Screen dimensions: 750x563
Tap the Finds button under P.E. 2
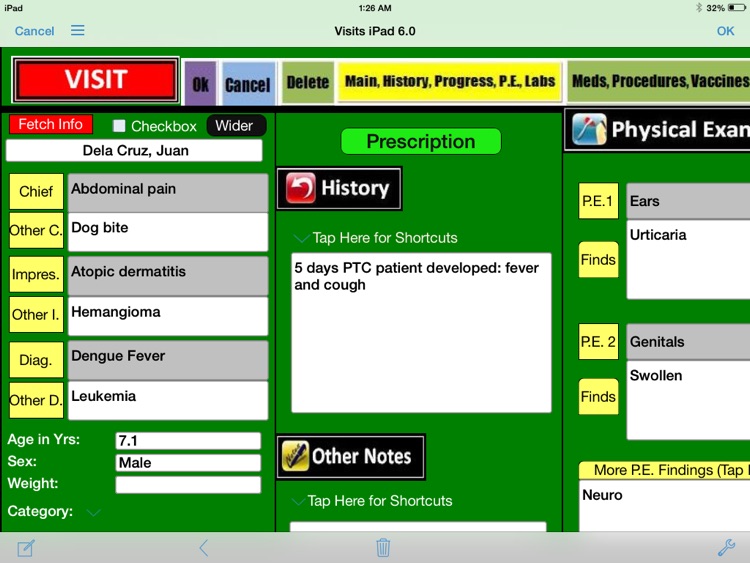click(598, 397)
